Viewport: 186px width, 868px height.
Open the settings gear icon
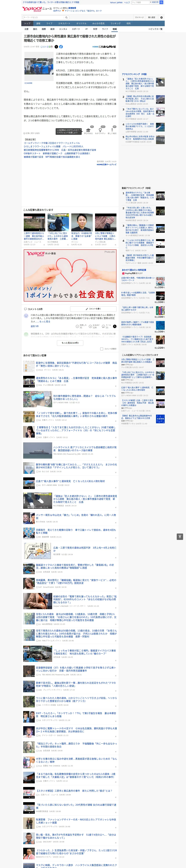point(161,18)
